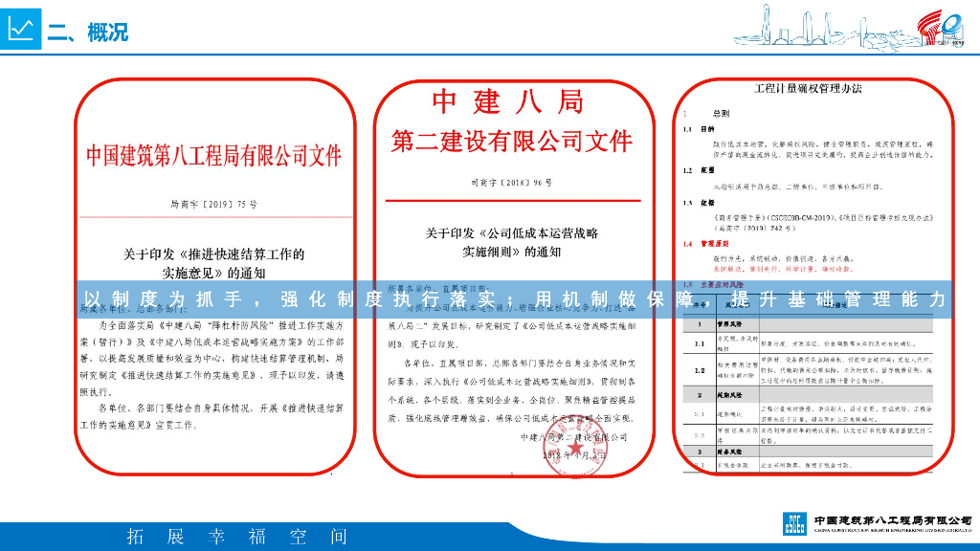Screen dimensions: 980x551
Task: Click the line chart icon beside the title
Action: tap(21, 29)
